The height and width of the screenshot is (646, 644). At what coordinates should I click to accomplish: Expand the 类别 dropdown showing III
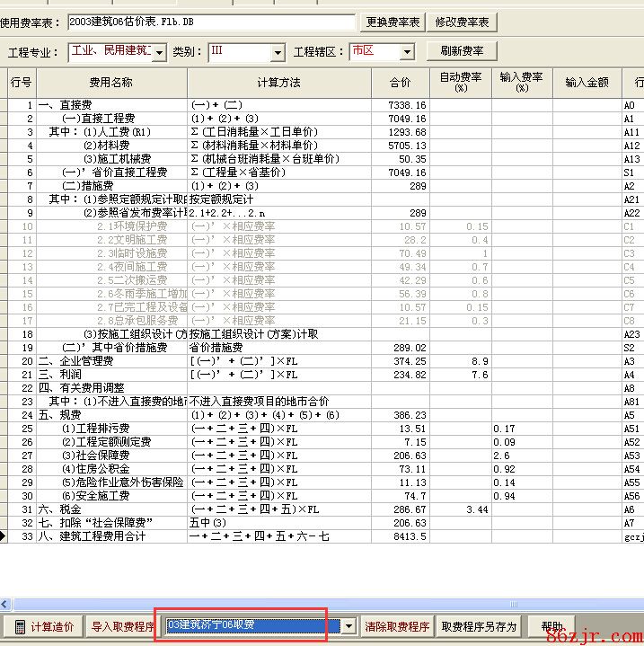point(277,52)
